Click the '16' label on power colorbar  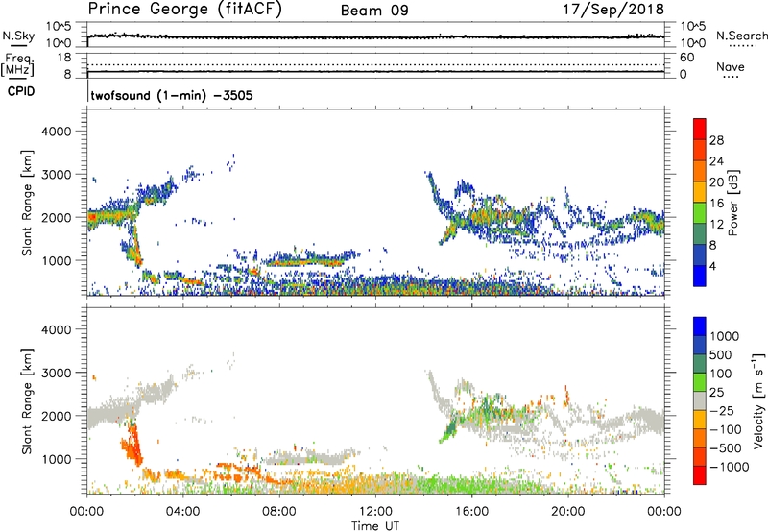[716, 204]
